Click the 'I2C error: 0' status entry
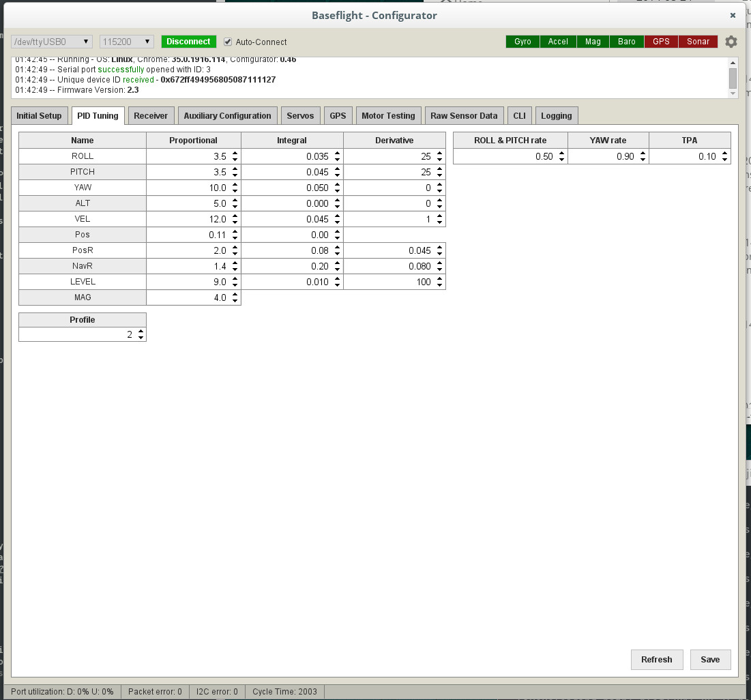Screen dimensions: 751x700 (x=217, y=691)
